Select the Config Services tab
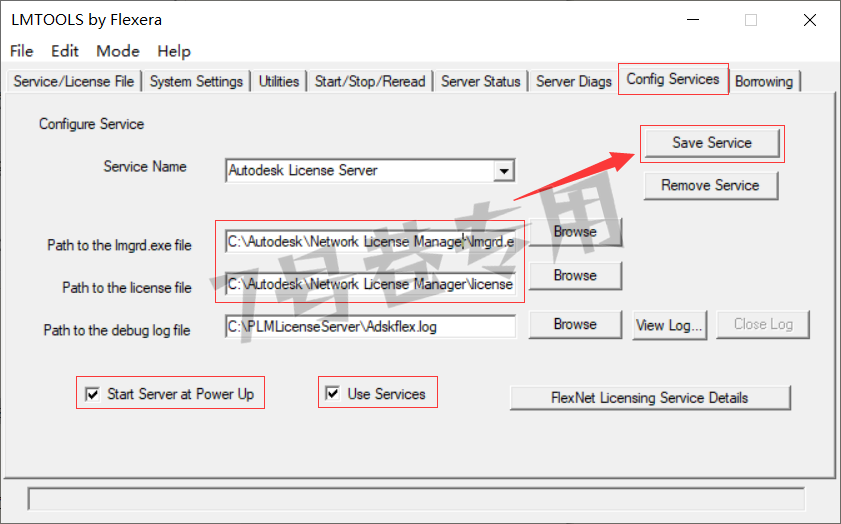 [673, 79]
